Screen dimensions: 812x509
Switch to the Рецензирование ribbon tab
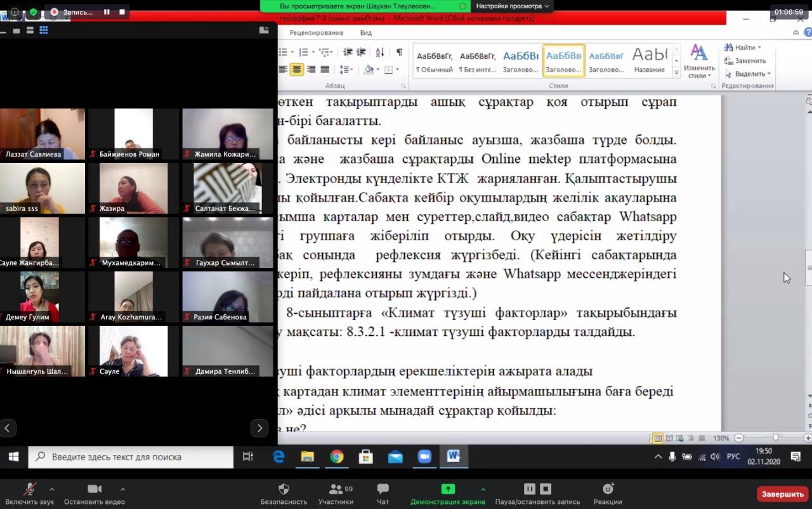[316, 32]
